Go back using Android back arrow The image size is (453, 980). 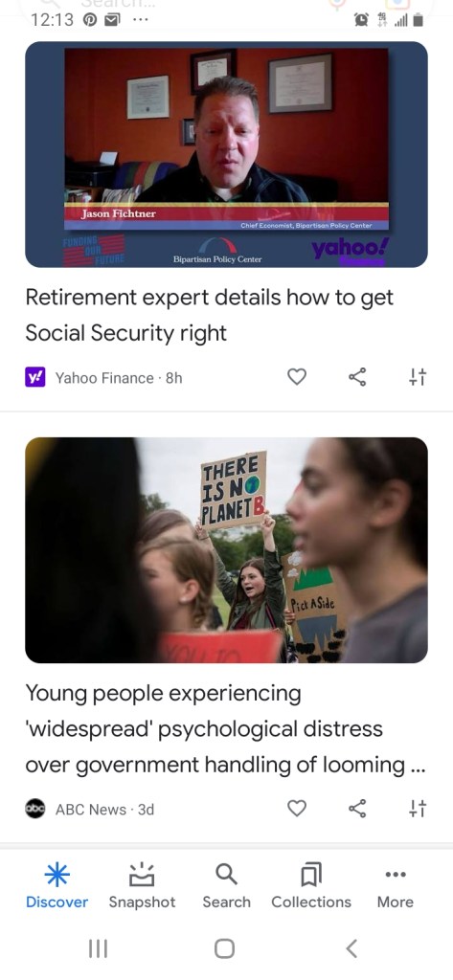pyautogui.click(x=351, y=948)
